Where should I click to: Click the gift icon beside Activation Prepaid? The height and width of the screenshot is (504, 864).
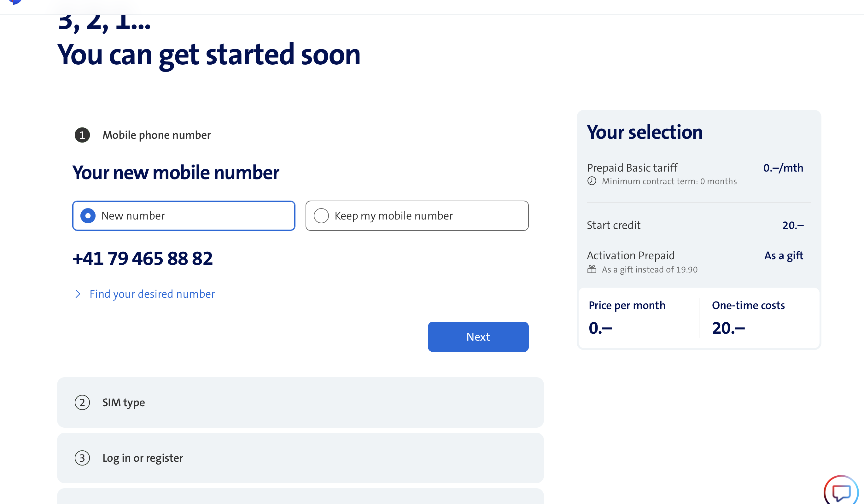click(592, 269)
